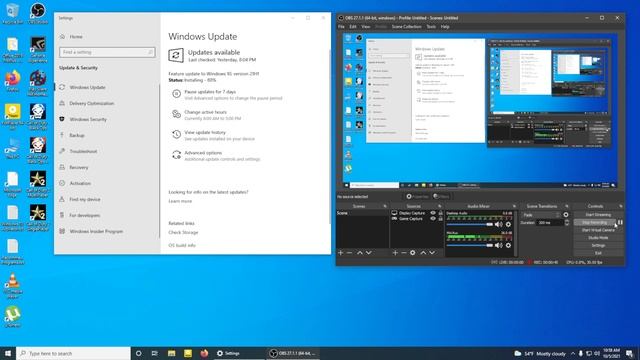Open the Tools menu in OBS

point(431,27)
